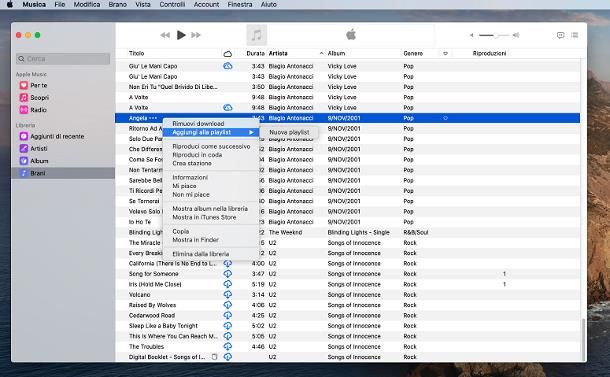Click cloud icon on first Giu' Le Mani Capo row
Screen dimensions: 610x377
pos(228,66)
